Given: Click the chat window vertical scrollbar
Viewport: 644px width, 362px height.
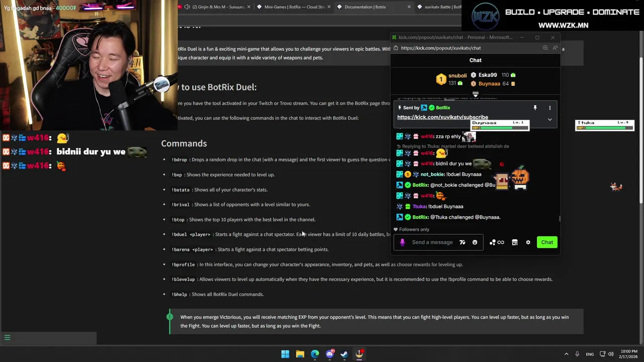Looking at the screenshot, I should point(559,218).
